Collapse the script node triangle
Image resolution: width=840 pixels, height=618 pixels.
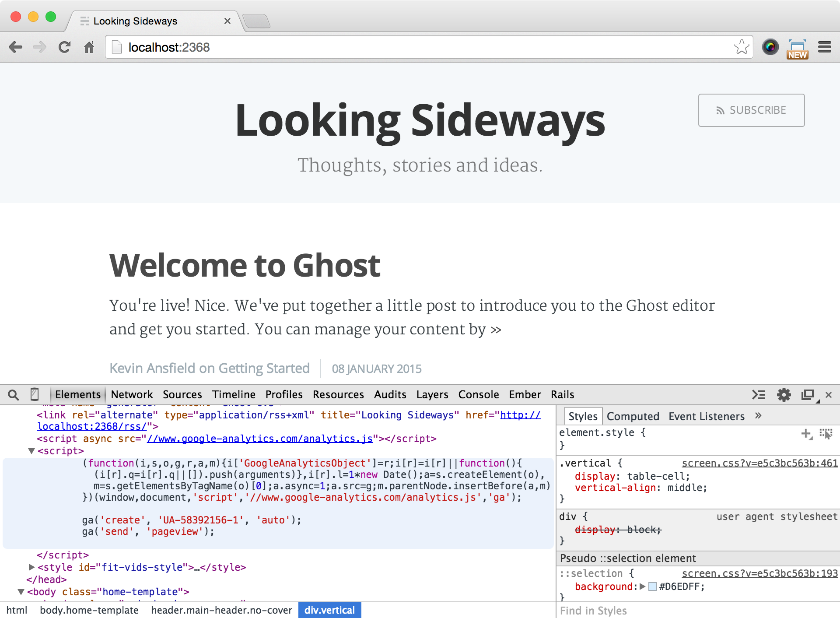click(31, 451)
